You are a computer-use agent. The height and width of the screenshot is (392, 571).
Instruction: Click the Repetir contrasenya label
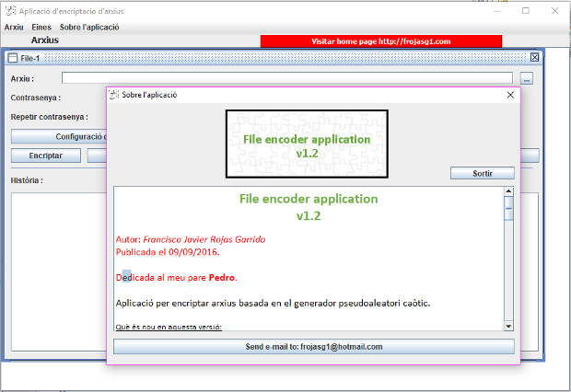pyautogui.click(x=49, y=117)
